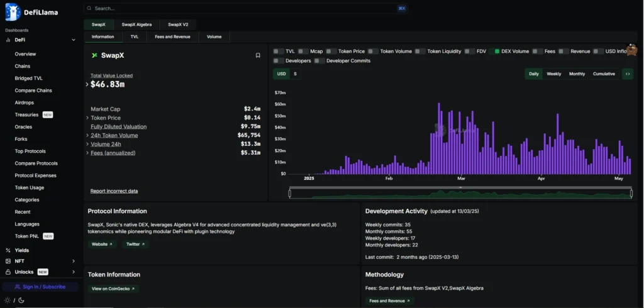Image resolution: width=644 pixels, height=308 pixels.
Task: Enable the Mcap chart series
Action: 303,52
